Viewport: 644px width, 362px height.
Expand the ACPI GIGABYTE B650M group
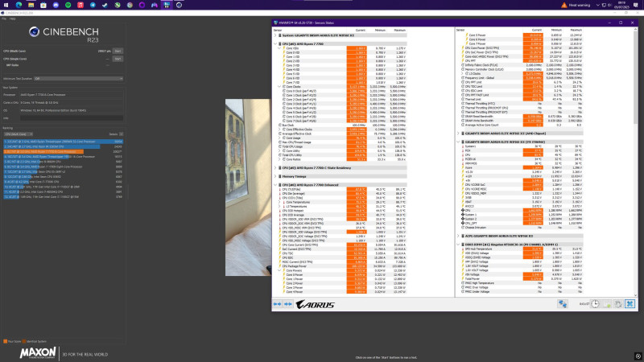point(458,236)
